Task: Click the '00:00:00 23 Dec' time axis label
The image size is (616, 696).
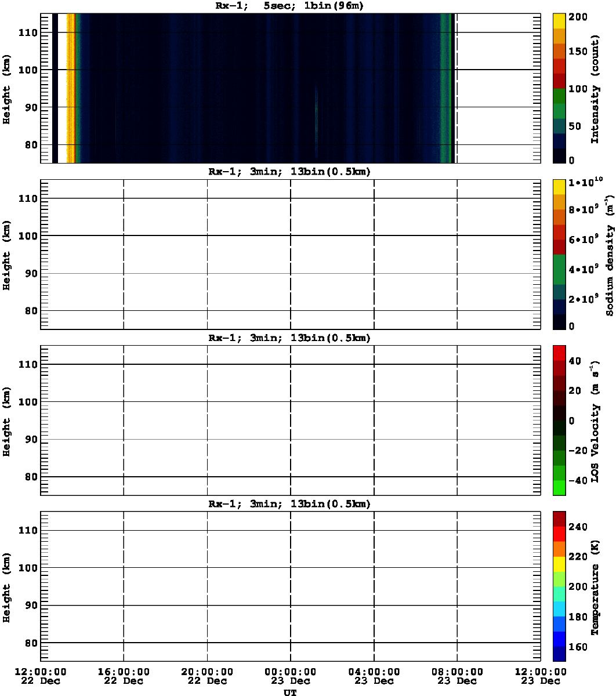Action: [291, 676]
